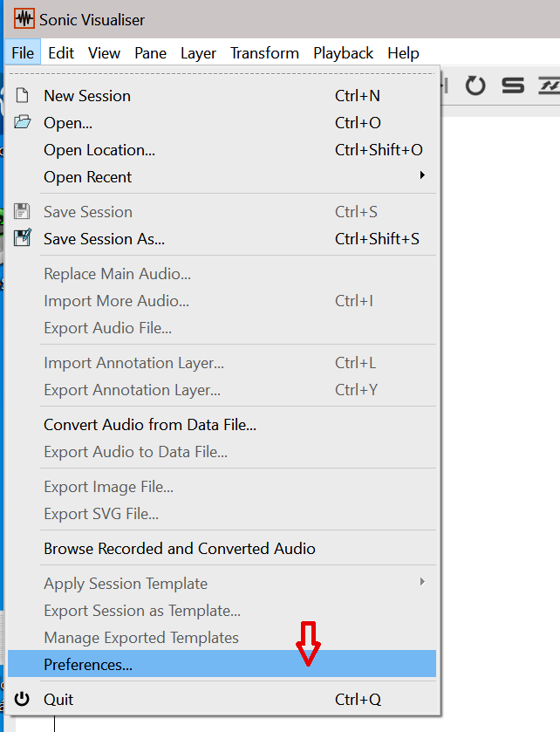Open the Help menu

(403, 52)
